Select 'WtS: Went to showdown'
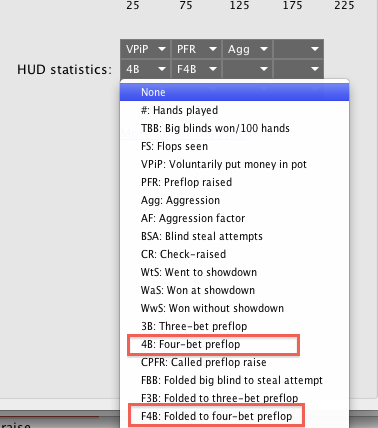Screen dimensions: 378x428 coord(234,272)
